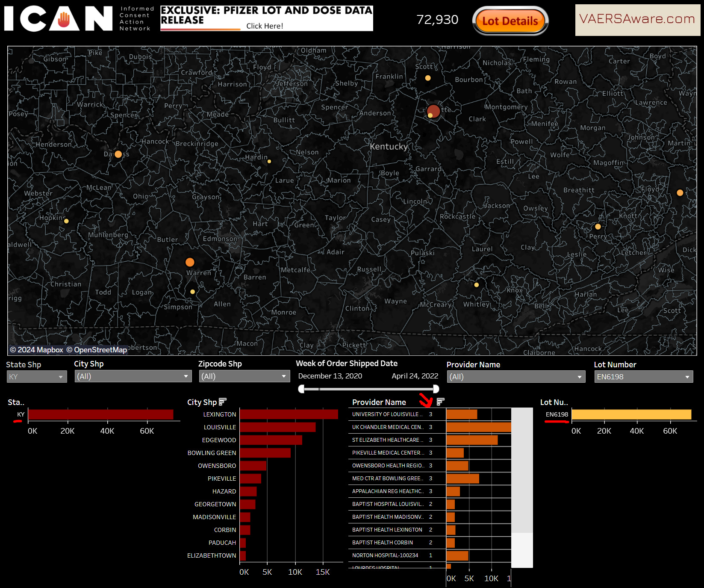Screen dimensions: 704x588
Task: Open the VAERSAware.com link
Action: pos(637,20)
